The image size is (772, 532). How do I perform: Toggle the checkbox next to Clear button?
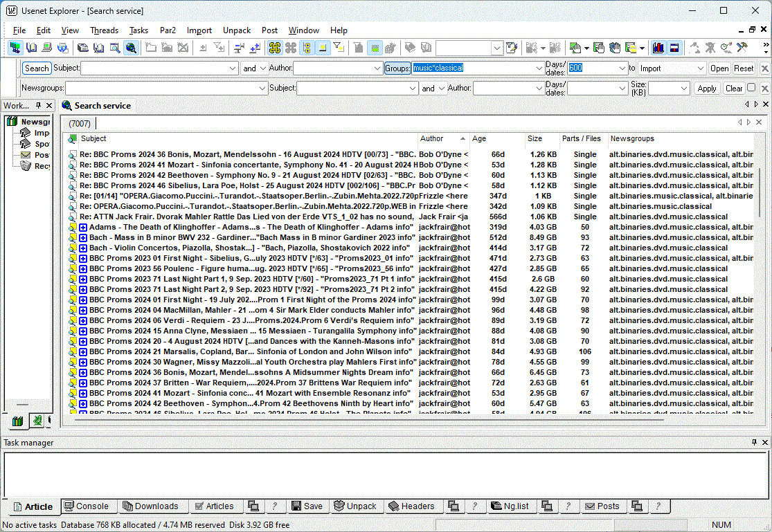pyautogui.click(x=751, y=88)
